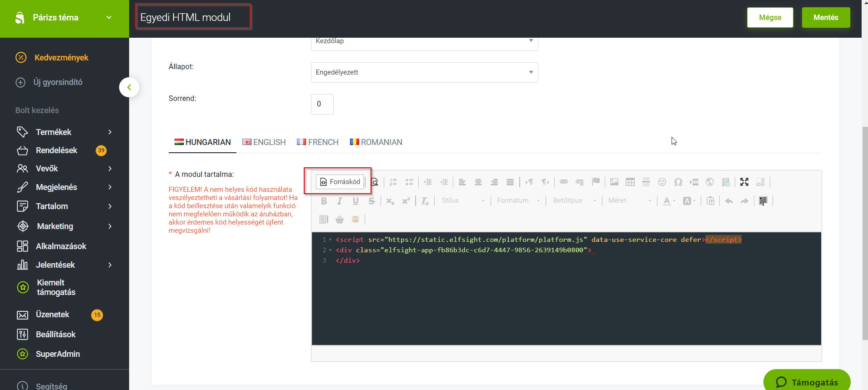868x390 pixels.
Task: Click the Forráskód source code button
Action: click(340, 182)
